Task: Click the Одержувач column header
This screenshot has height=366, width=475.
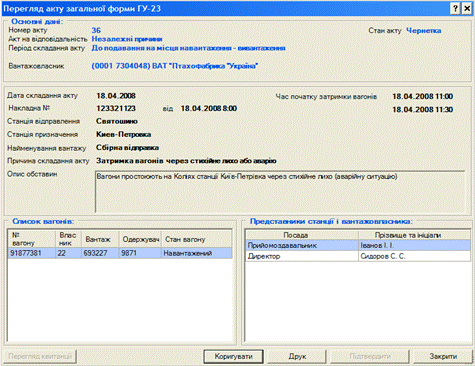Action: point(140,239)
